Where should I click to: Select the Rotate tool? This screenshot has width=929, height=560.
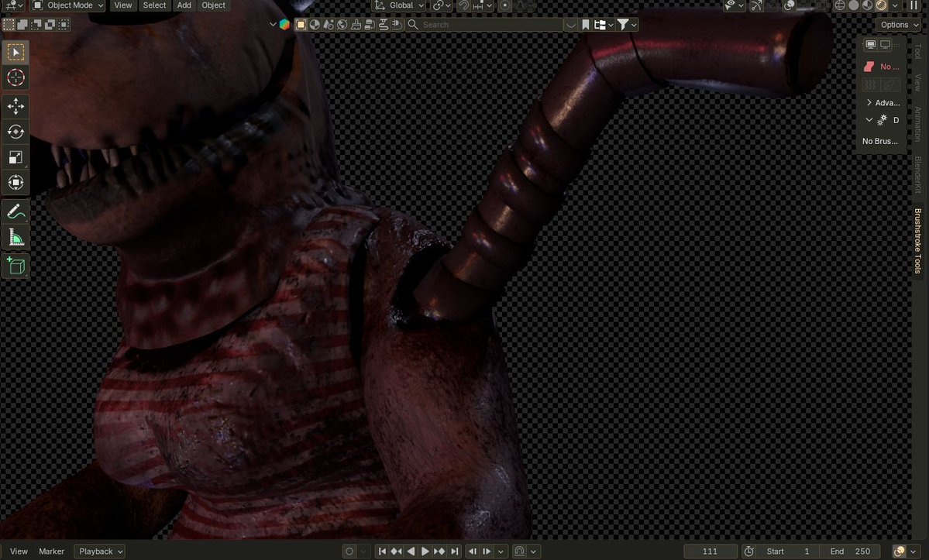[16, 132]
